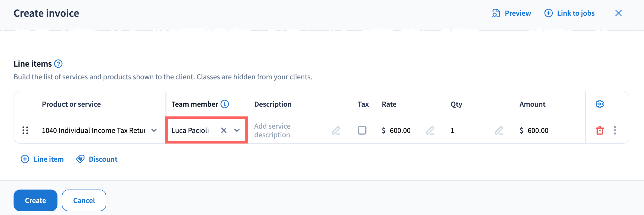Open Line items help question icon
Screen dimensions: 644x215
(58, 64)
